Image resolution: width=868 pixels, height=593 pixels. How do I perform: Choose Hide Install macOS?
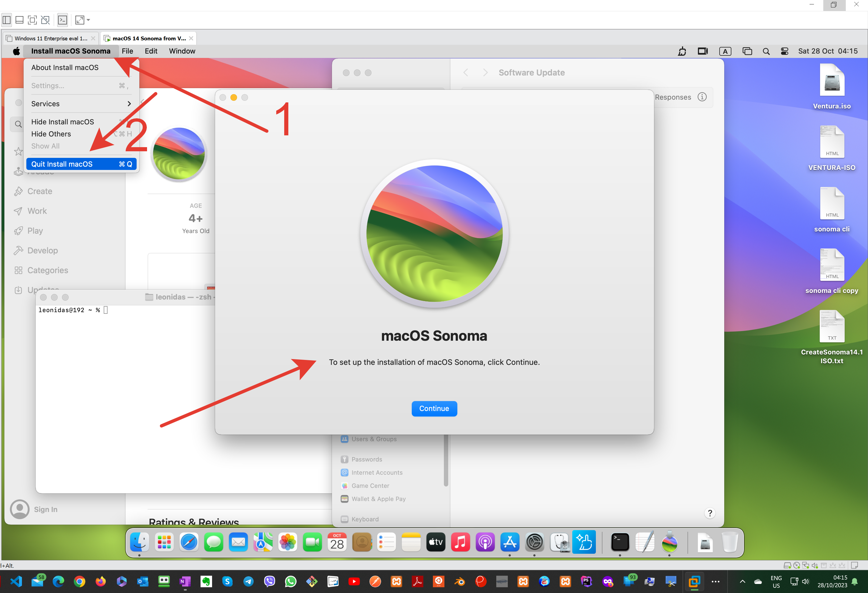tap(81, 122)
